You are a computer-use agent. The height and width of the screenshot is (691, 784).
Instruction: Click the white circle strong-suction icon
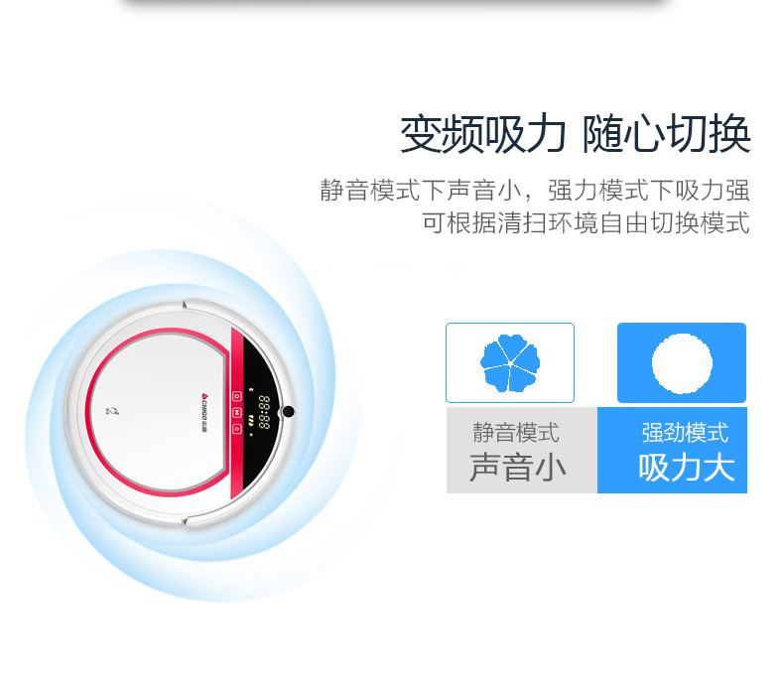tap(682, 363)
